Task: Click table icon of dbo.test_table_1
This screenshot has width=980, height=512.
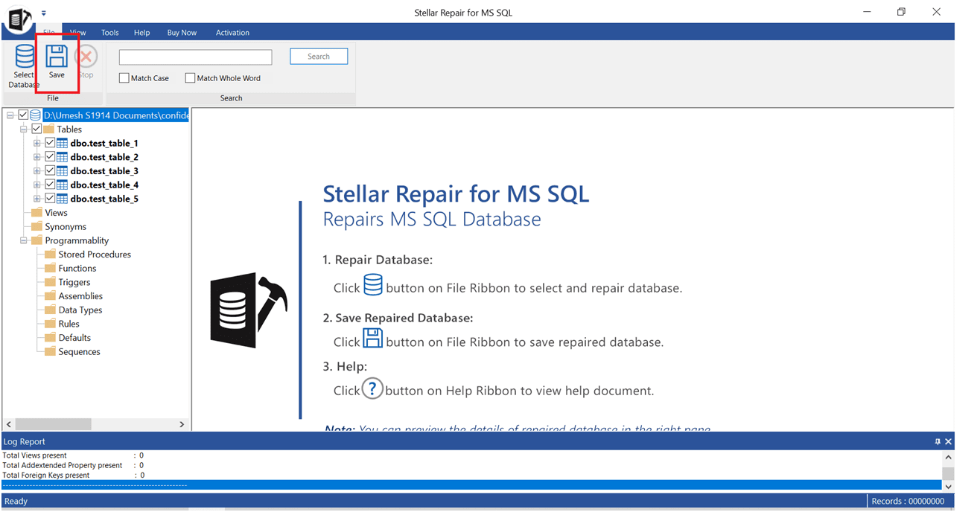Action: click(63, 143)
